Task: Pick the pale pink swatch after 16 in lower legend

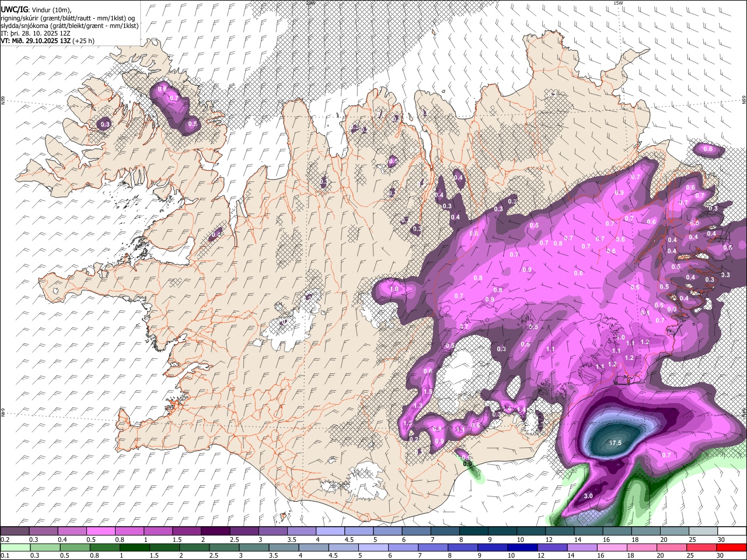Action: 612,548
